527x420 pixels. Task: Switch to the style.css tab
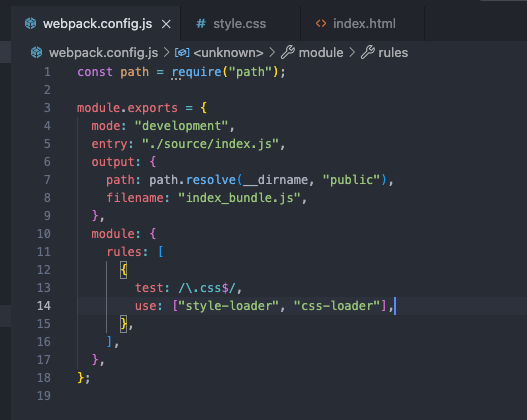coord(240,24)
